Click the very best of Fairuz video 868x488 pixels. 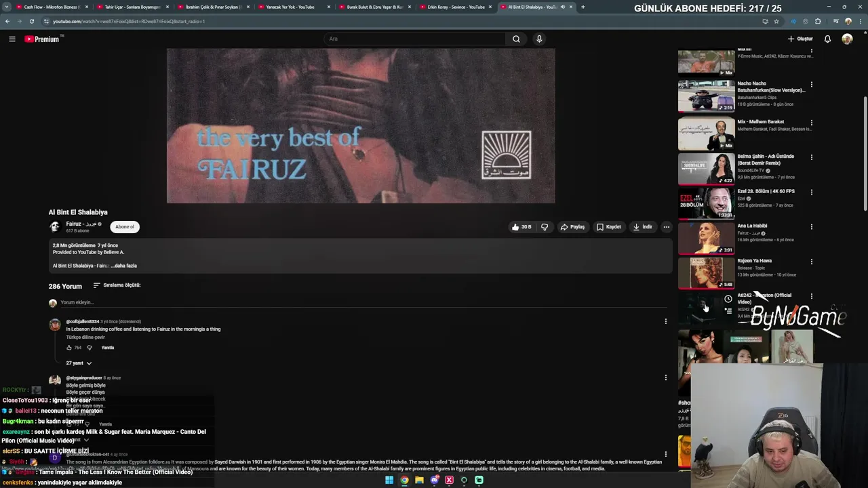coord(361,125)
